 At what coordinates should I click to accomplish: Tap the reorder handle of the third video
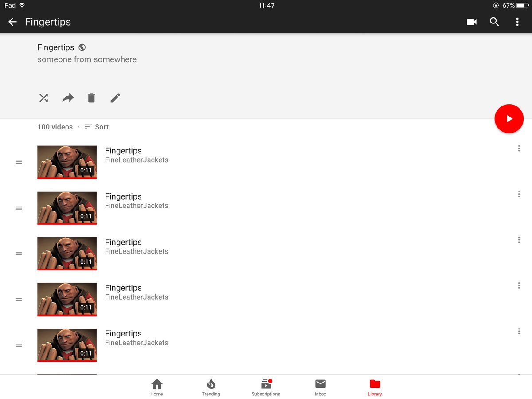(19, 254)
